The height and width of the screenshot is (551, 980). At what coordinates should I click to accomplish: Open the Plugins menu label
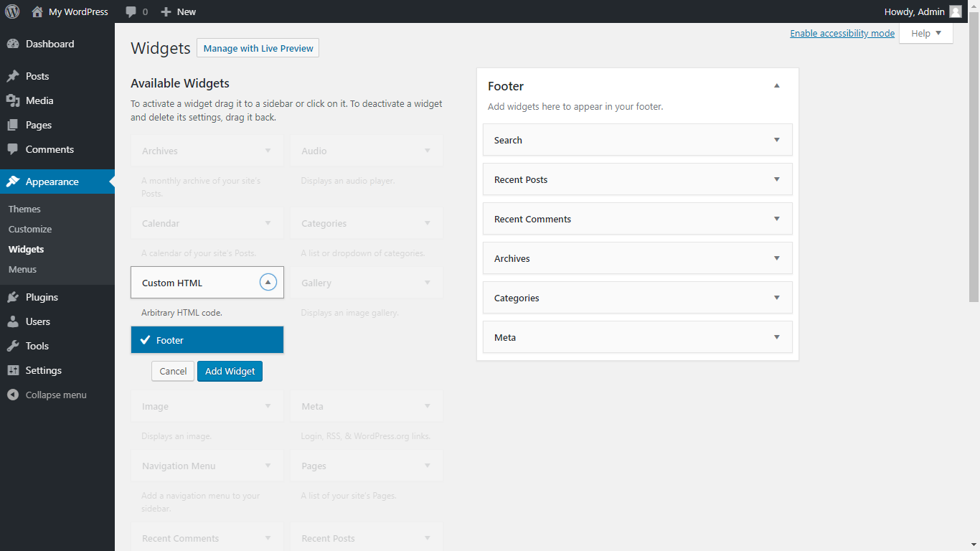tap(42, 297)
